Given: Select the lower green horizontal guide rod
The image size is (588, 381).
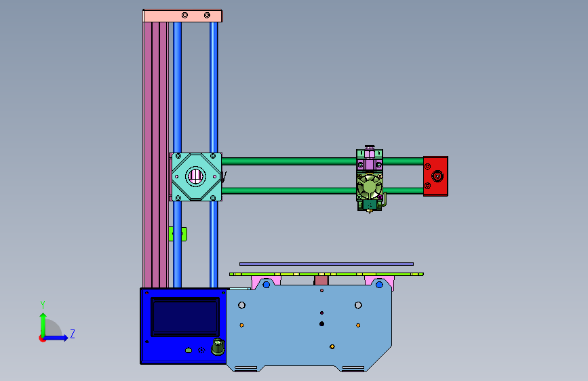Looking at the screenshot, I should (x=289, y=190).
